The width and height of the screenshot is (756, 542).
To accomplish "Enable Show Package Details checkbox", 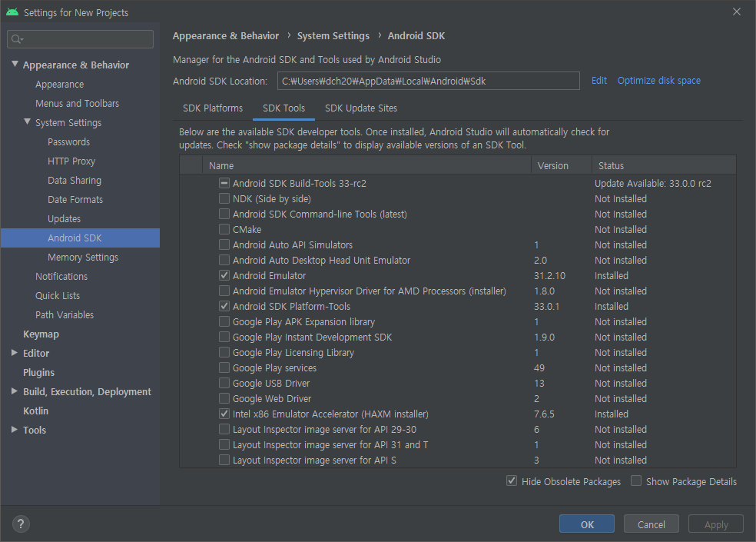I will [x=636, y=481].
